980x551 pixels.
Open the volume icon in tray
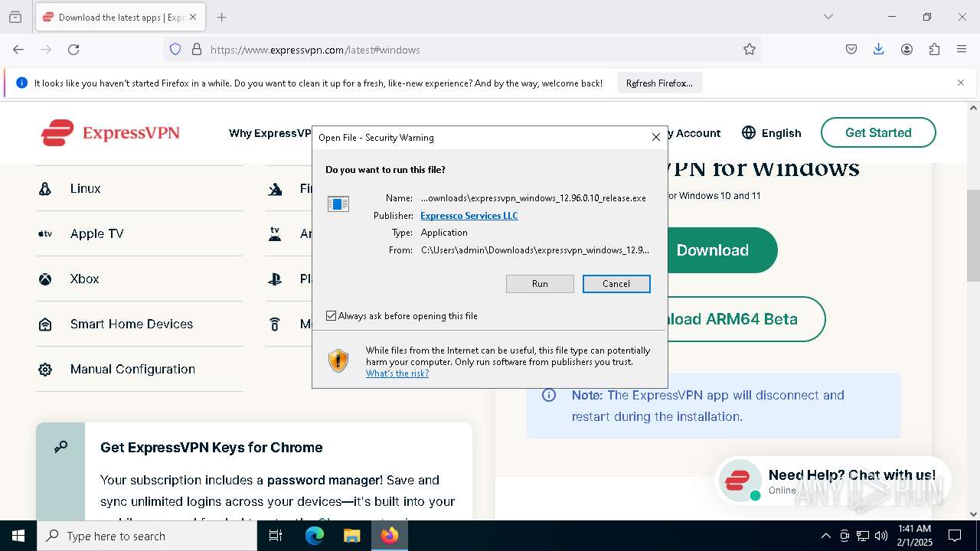coord(881,536)
